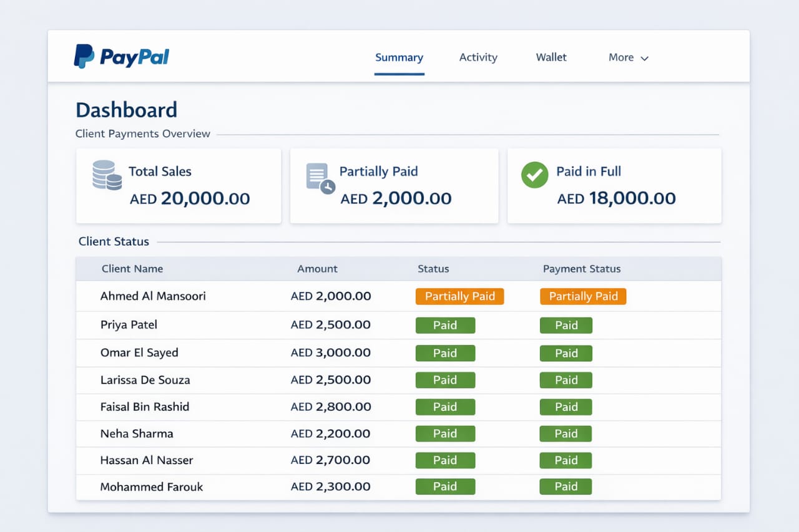Sort by the Amount column header
This screenshot has width=799, height=532.
317,269
